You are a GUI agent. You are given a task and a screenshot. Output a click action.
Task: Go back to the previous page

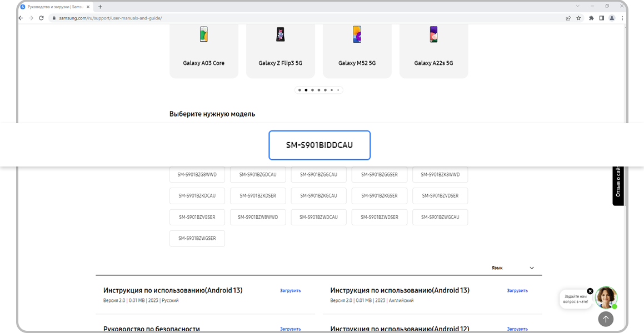click(x=21, y=18)
